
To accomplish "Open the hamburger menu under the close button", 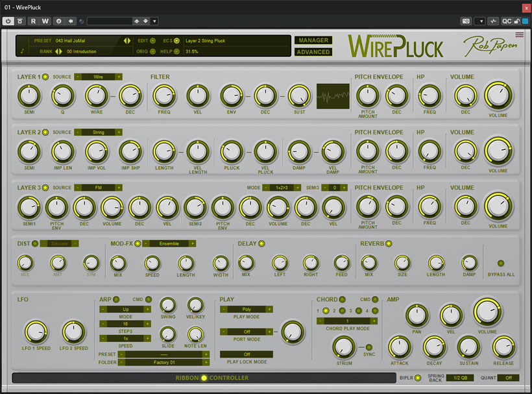I will coord(519,34).
